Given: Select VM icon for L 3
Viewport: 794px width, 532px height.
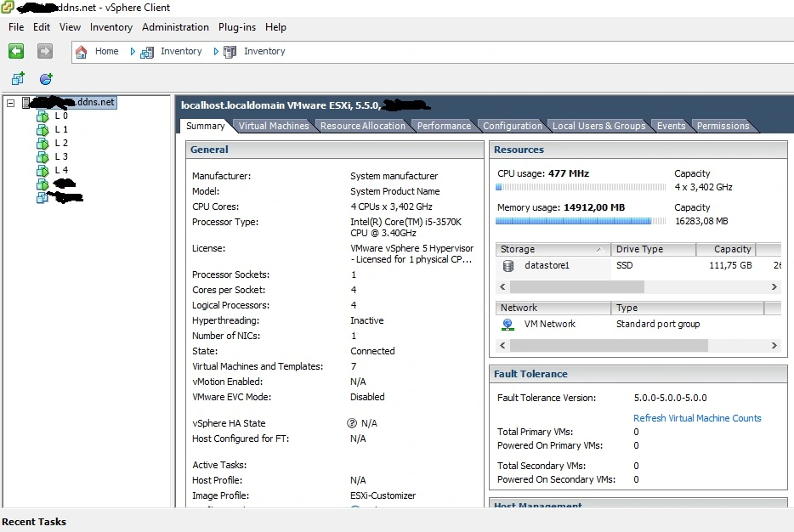Looking at the screenshot, I should pyautogui.click(x=43, y=157).
